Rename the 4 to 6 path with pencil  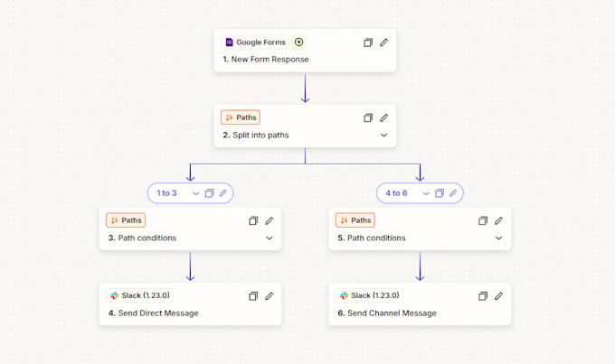coord(453,193)
